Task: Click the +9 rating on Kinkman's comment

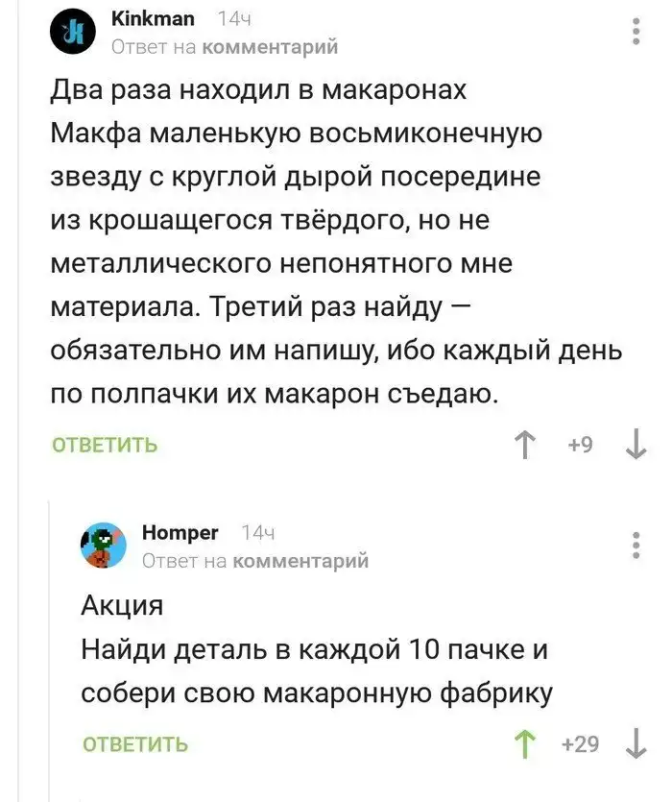Action: [x=581, y=445]
